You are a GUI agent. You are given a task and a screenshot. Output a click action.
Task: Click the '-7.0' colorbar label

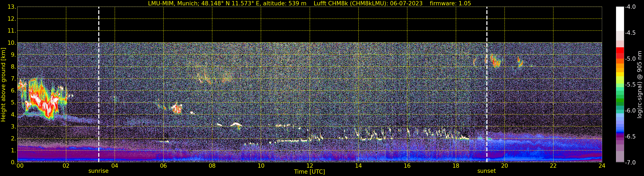tap(630, 163)
